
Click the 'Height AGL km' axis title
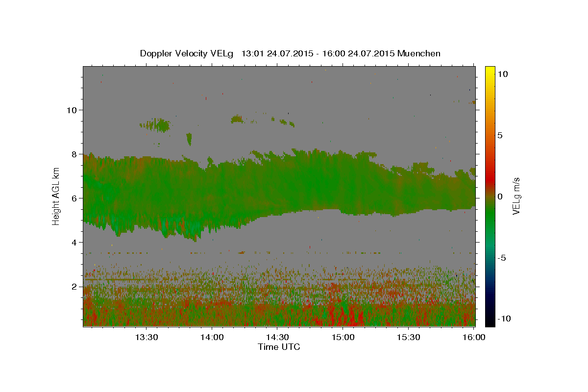pos(56,196)
